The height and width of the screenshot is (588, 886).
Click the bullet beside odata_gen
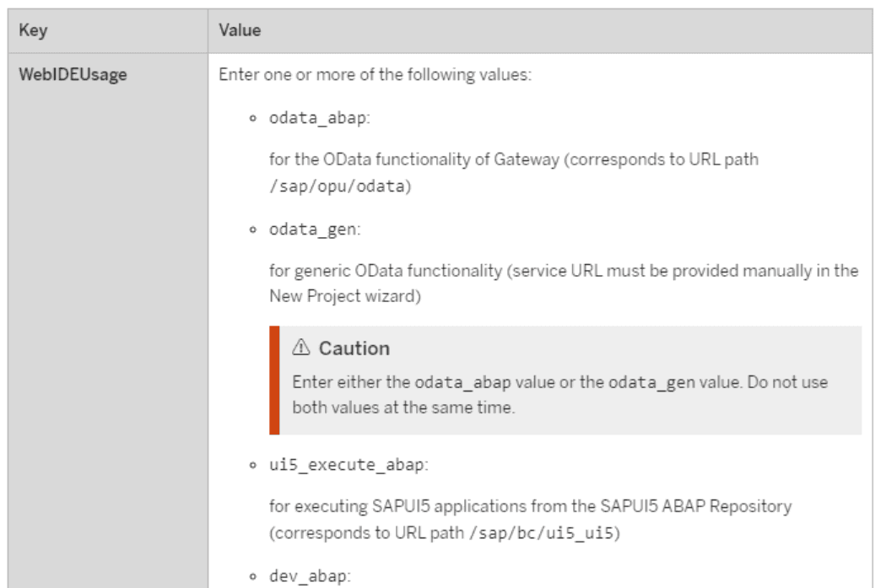(253, 229)
